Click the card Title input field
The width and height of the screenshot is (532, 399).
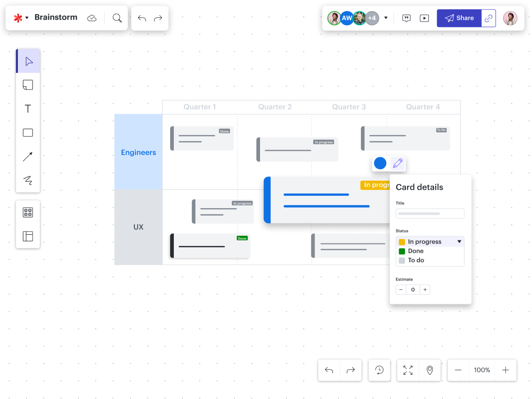tap(430, 214)
